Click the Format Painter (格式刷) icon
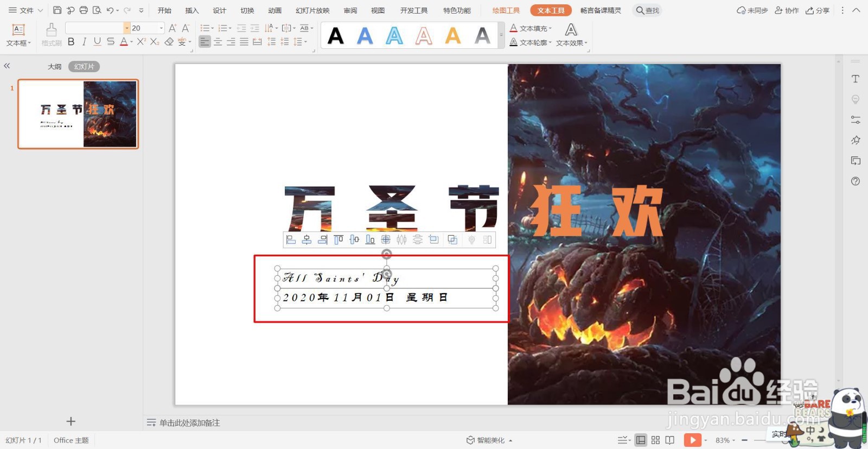Viewport: 868px width, 449px height. (x=52, y=35)
